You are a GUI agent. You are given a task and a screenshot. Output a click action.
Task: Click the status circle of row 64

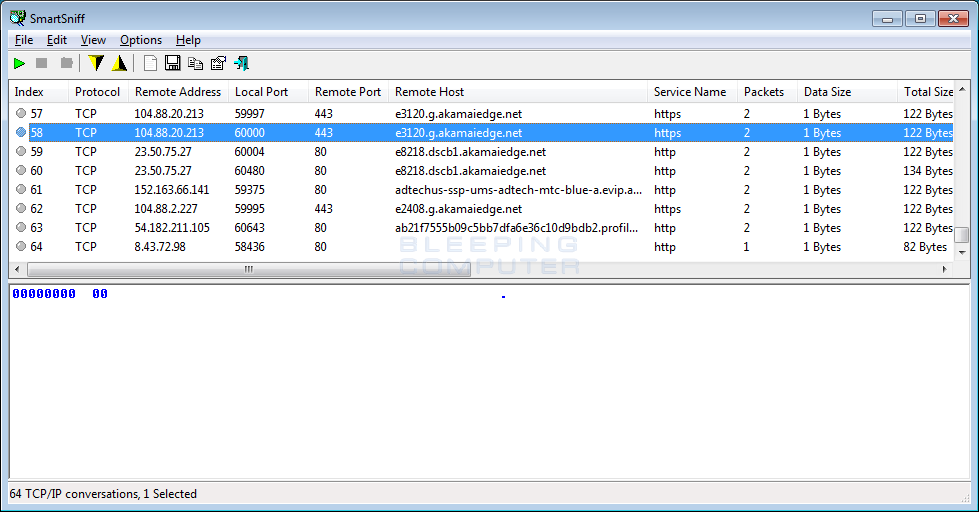[x=21, y=246]
